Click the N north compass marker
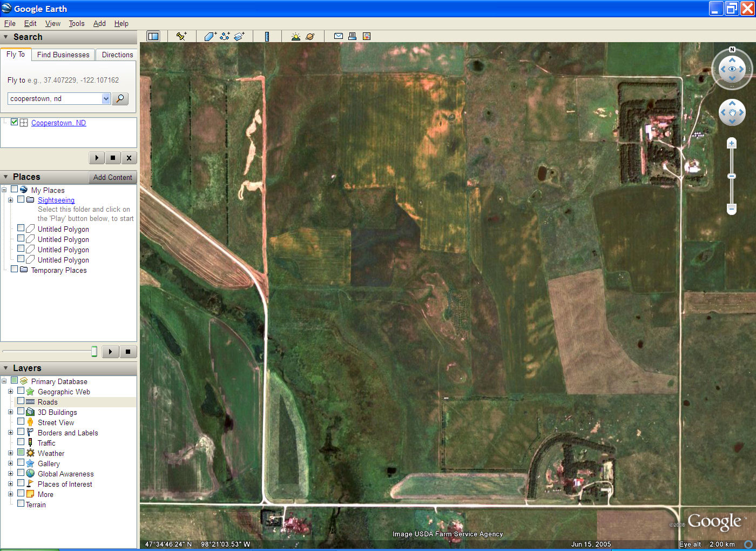Viewport: 756px width, 551px height. coord(732,50)
